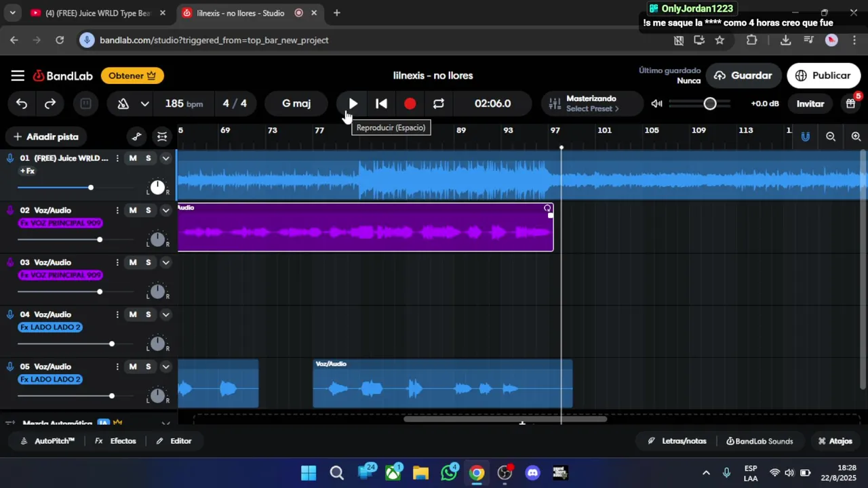Click track 04 microphone icon
The height and width of the screenshot is (488, 868).
coord(9,314)
